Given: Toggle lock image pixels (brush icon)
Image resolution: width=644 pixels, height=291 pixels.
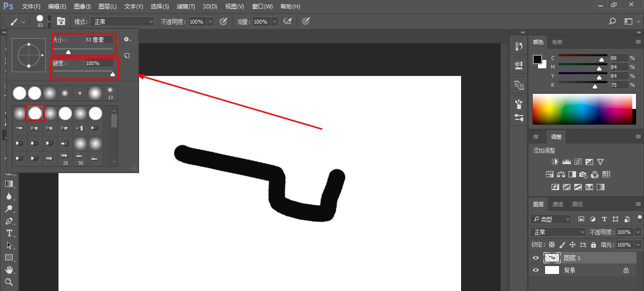Looking at the screenshot, I should pyautogui.click(x=562, y=245).
